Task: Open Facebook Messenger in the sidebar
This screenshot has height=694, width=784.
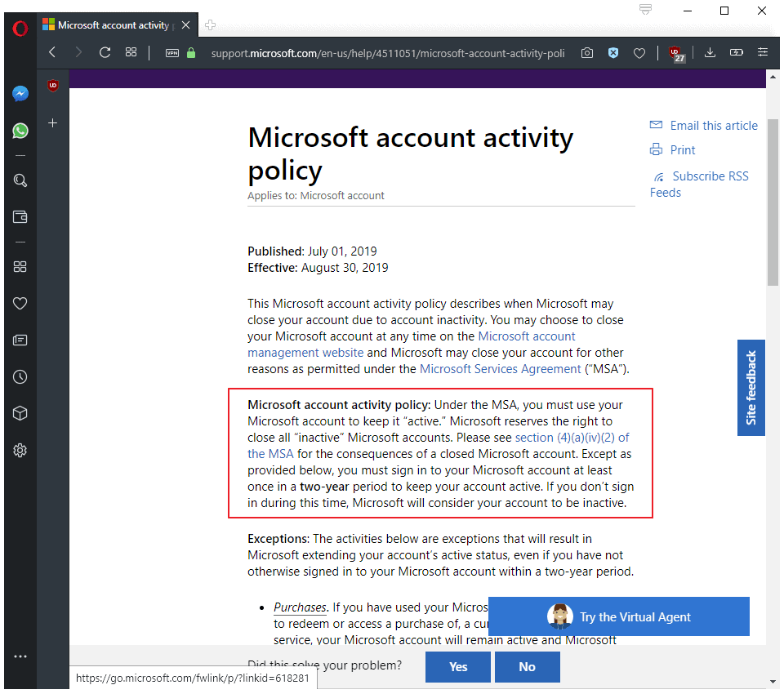Action: (20, 94)
